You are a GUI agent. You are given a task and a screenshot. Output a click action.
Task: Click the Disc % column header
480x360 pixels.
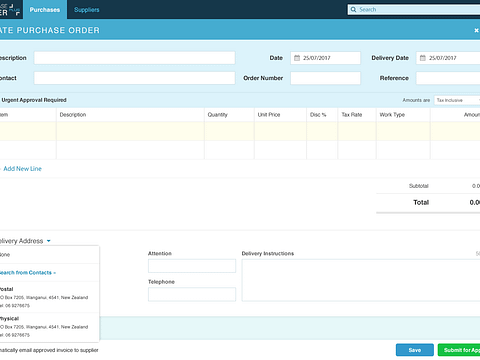pyautogui.click(x=318, y=115)
